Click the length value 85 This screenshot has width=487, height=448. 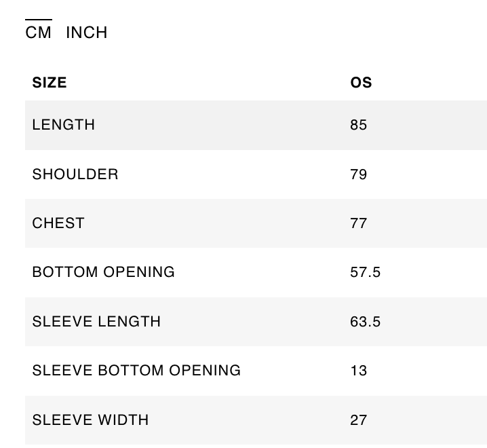(359, 125)
